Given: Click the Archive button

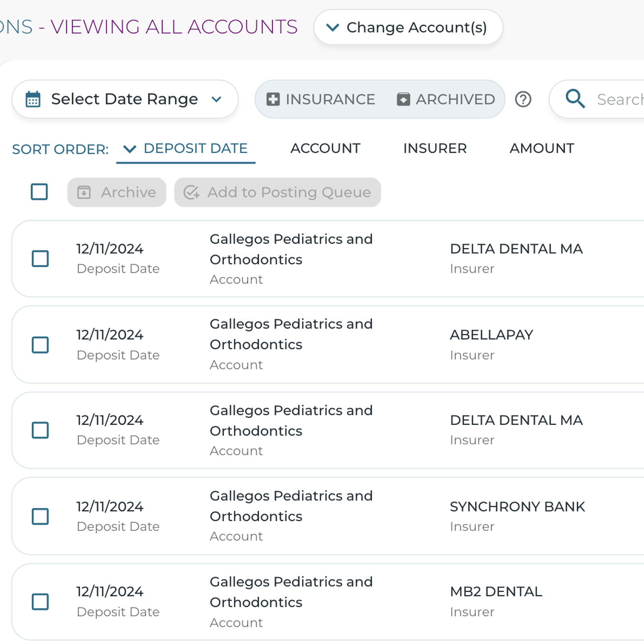Looking at the screenshot, I should (x=117, y=192).
